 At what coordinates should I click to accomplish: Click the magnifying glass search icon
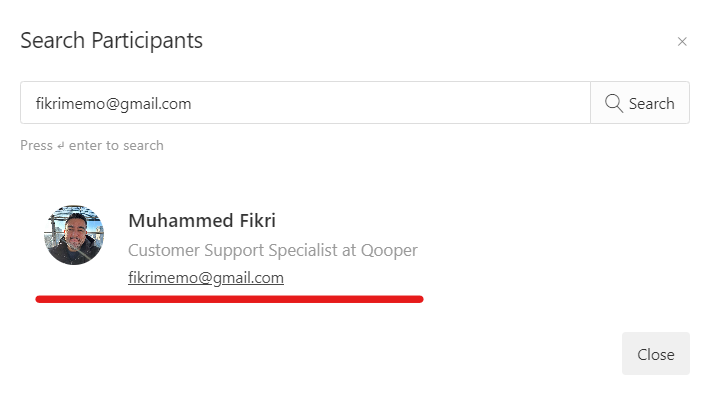tap(614, 103)
